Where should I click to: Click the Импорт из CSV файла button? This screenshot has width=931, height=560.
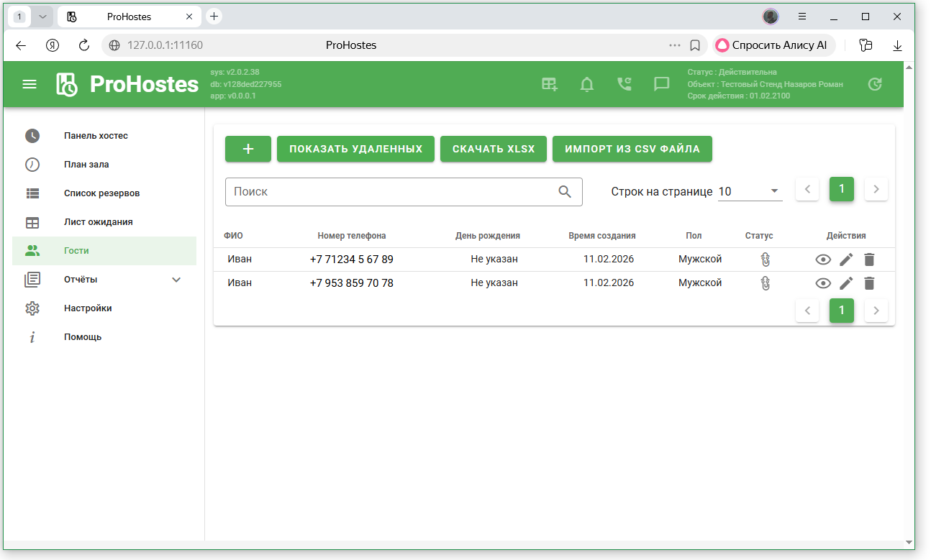632,149
